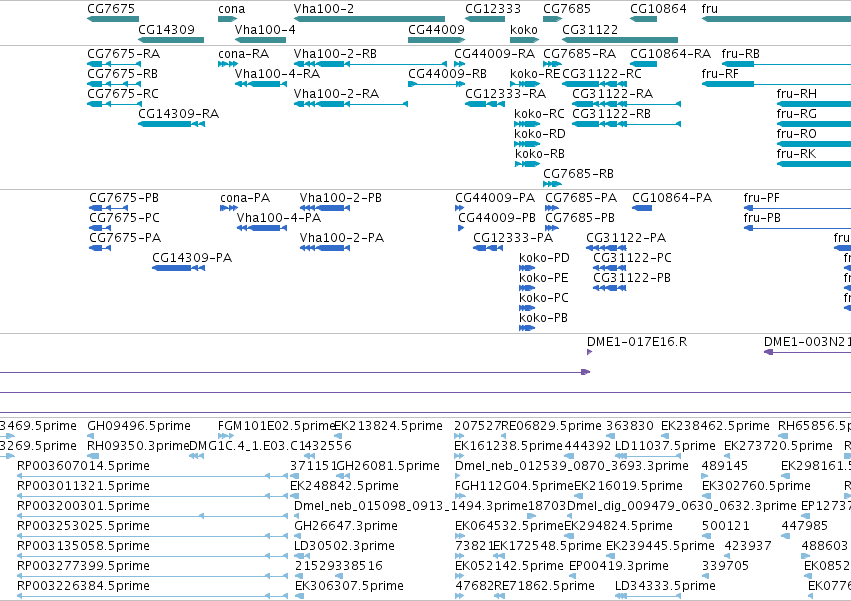Click transcript CG44009-RB

[x=436, y=84]
